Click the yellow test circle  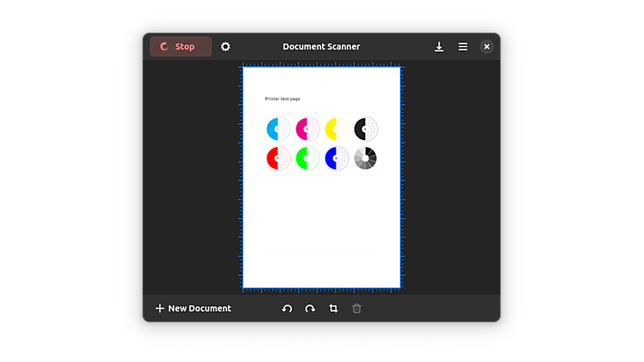(337, 129)
